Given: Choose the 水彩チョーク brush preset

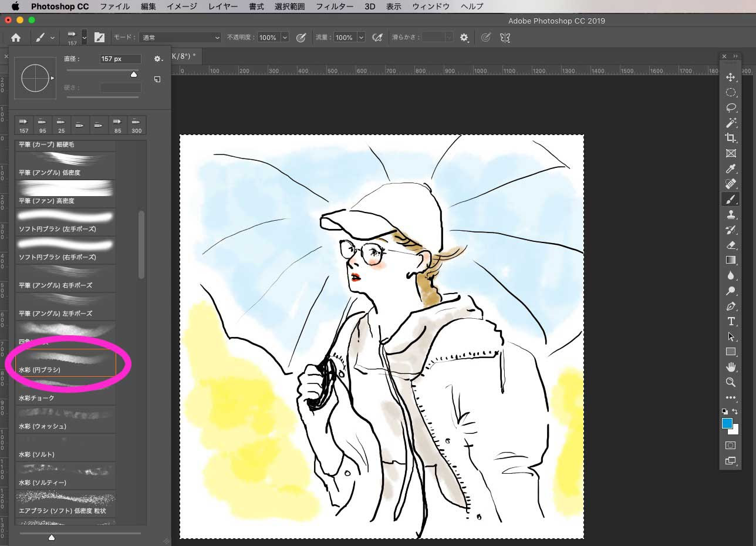Looking at the screenshot, I should pos(65,391).
